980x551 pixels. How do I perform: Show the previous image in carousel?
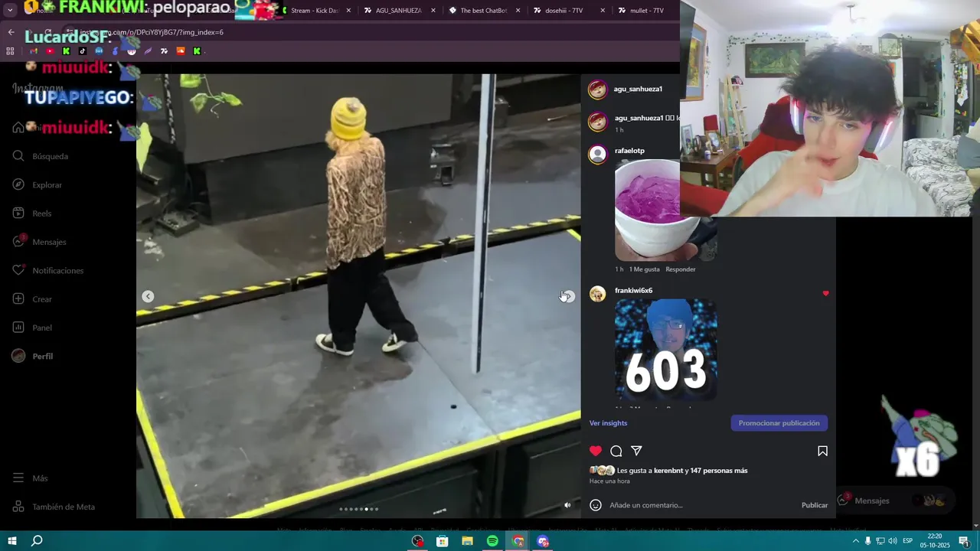(x=148, y=296)
